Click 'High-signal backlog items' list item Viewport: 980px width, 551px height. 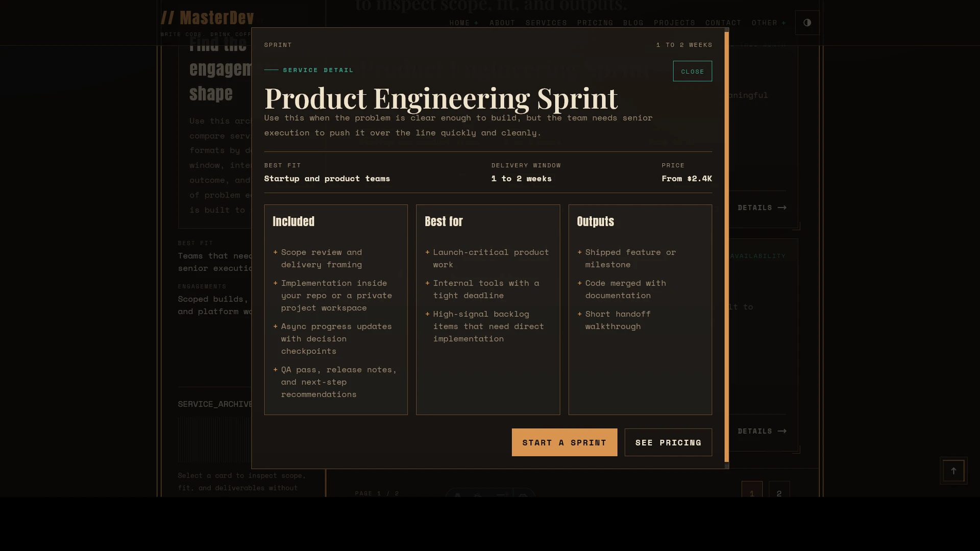488,327
